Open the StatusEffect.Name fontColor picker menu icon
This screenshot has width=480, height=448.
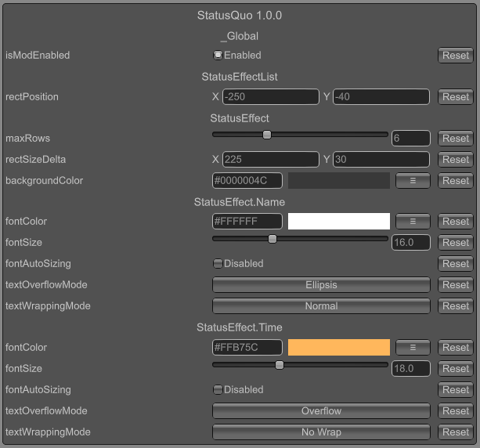point(413,222)
